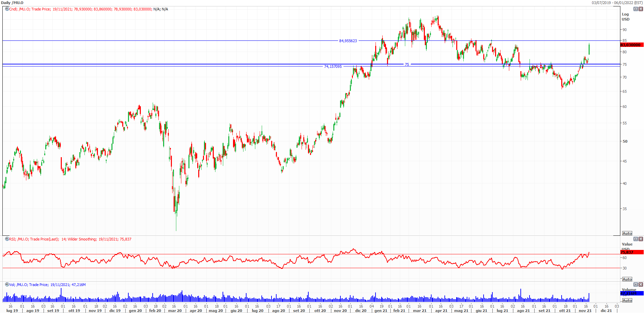Click the clock icon beside the Cndl legend
The image size is (644, 313).
coord(7,9)
